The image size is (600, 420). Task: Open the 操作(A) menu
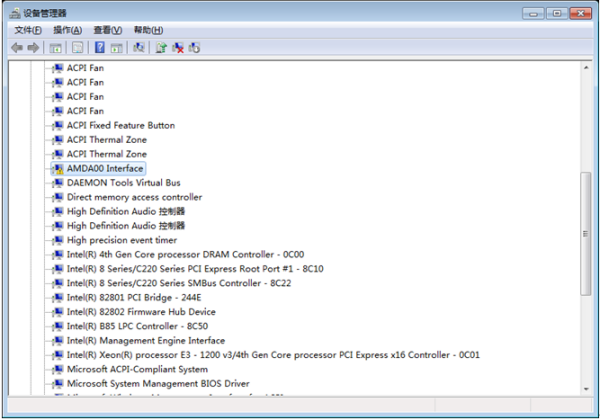(67, 30)
